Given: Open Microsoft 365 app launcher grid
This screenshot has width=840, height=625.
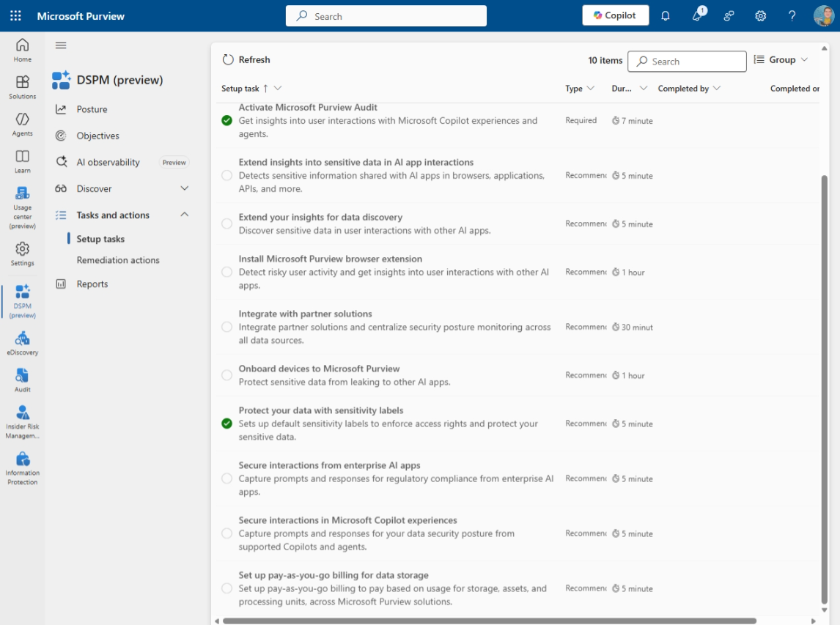Looking at the screenshot, I should pos(15,15).
